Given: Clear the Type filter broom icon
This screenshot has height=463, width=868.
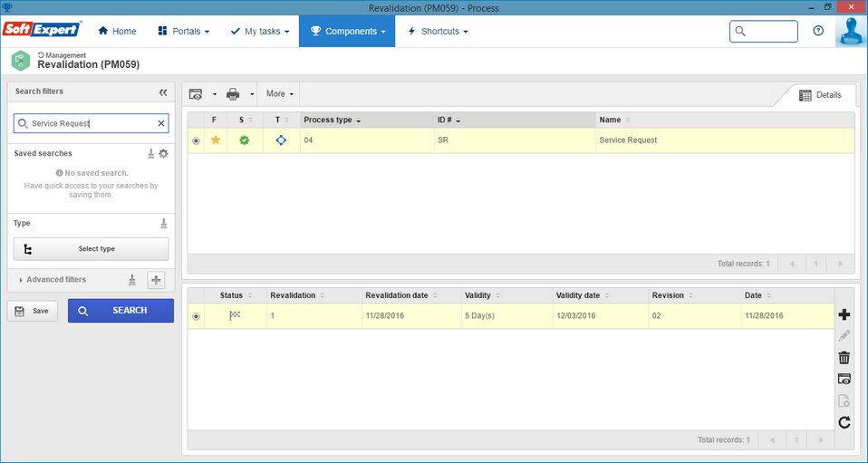Looking at the screenshot, I should click(163, 223).
